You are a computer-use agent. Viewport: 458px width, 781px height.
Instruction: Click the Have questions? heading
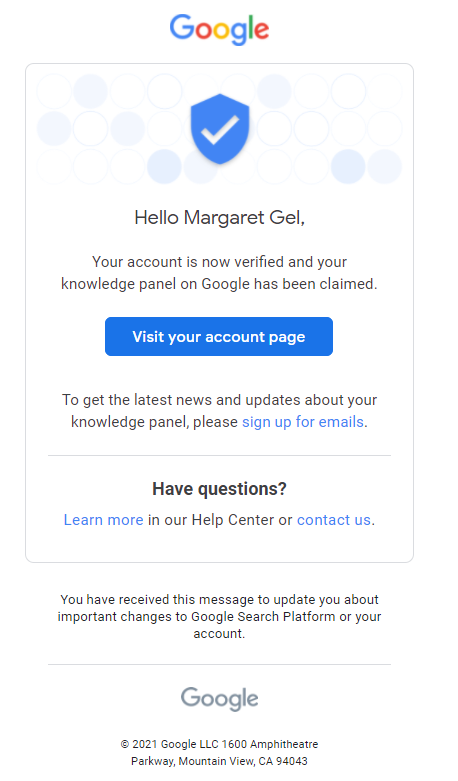(x=220, y=489)
